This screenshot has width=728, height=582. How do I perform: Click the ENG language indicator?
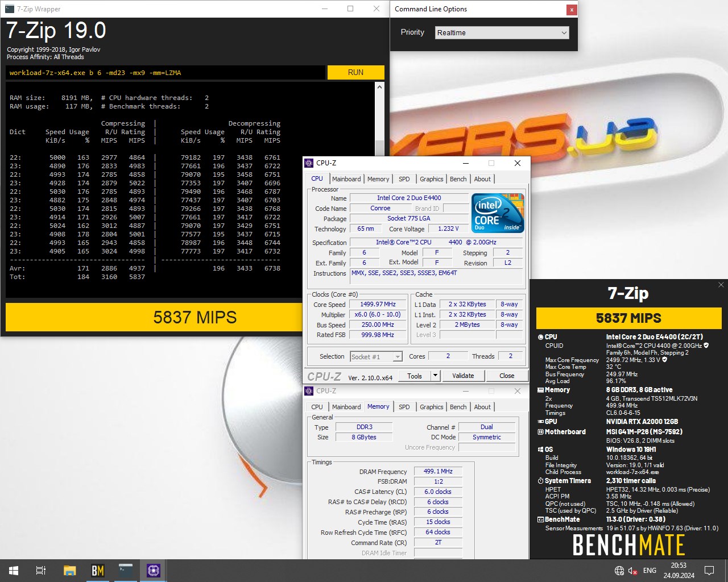pyautogui.click(x=650, y=570)
